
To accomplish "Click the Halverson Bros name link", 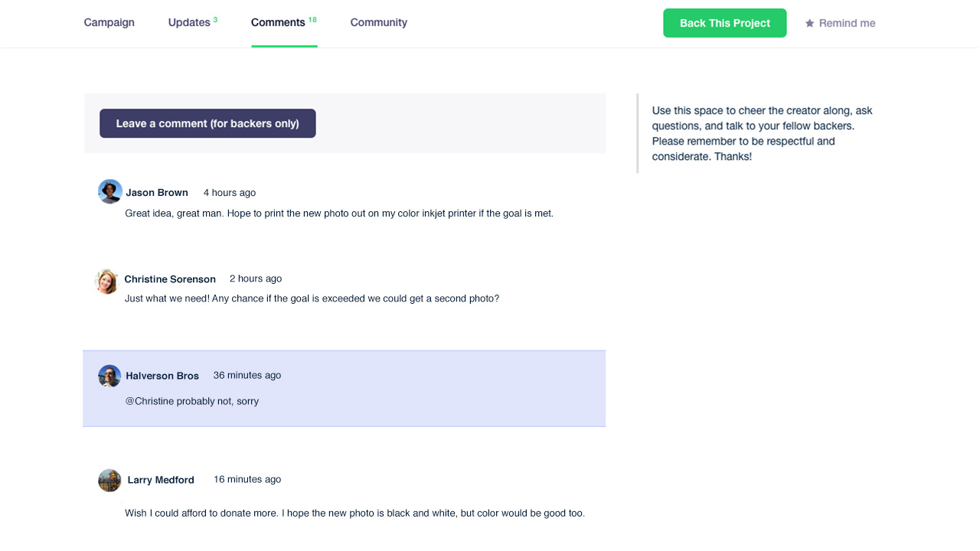I will [162, 376].
